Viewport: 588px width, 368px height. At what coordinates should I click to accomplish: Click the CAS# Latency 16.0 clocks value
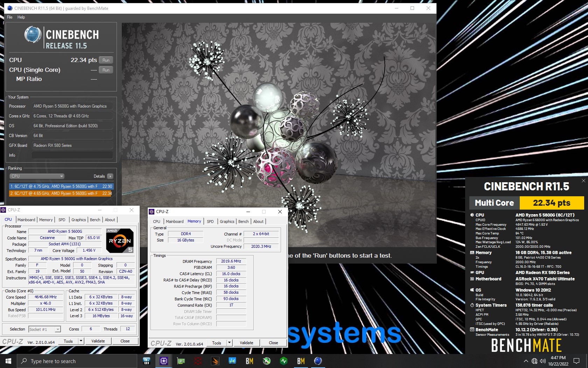click(x=231, y=274)
